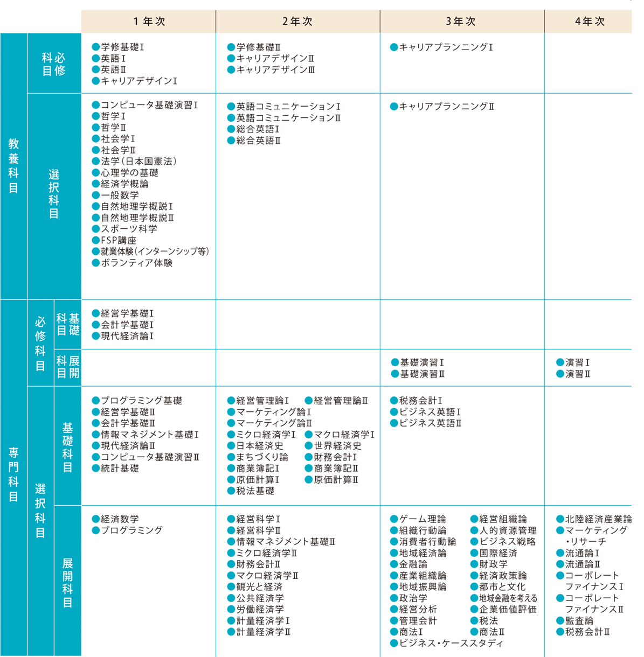The width and height of the screenshot is (644, 657).
Task: Click the course 原価計算Ⅱ
Action: coord(332,480)
